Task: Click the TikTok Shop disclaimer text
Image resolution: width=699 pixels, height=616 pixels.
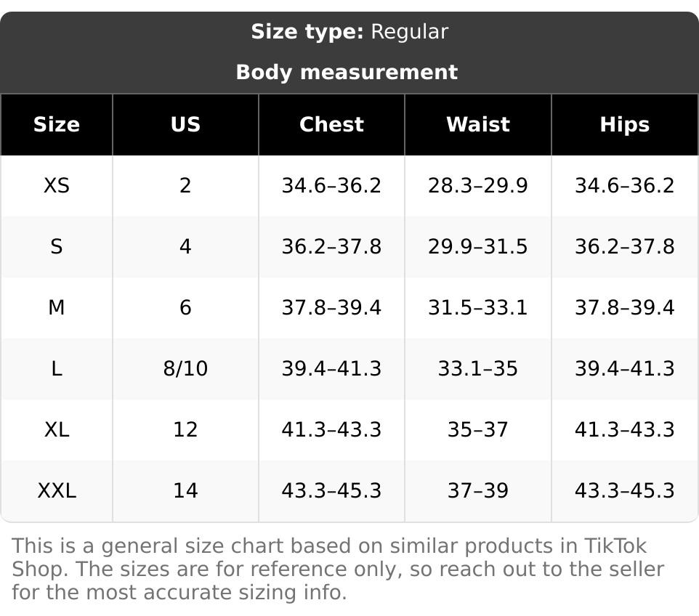Action: [x=338, y=570]
